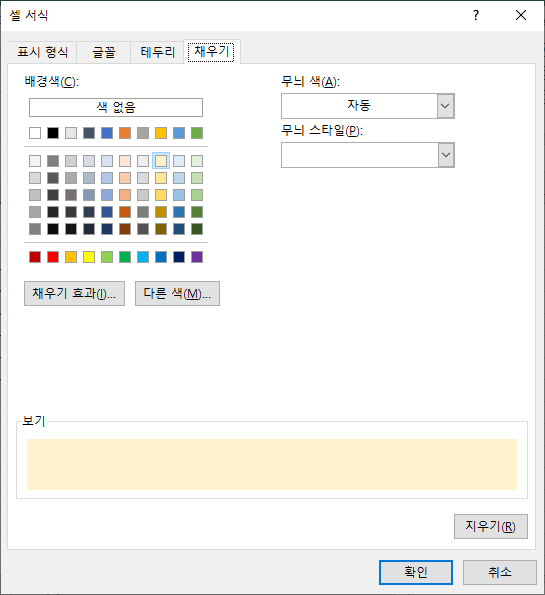Choose dark blue-gray swatch in top theme row

click(x=89, y=133)
